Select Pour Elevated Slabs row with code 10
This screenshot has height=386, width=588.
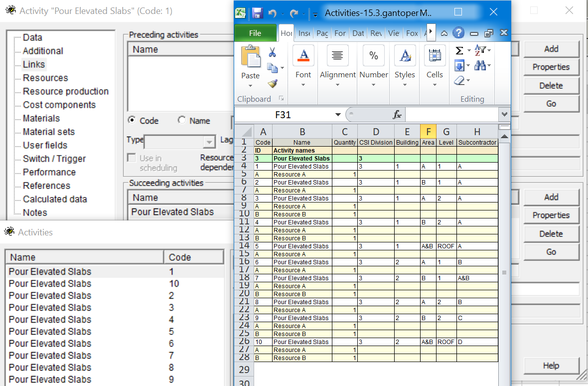(x=115, y=284)
